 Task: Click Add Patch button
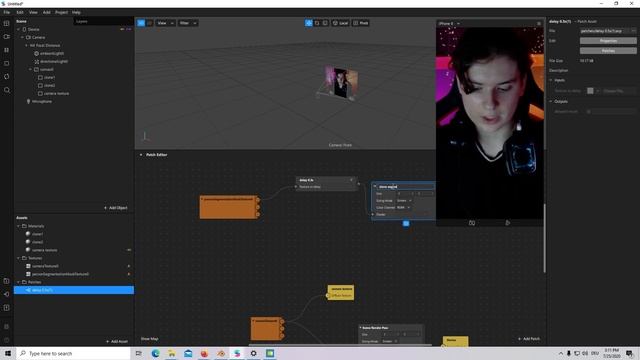point(529,339)
